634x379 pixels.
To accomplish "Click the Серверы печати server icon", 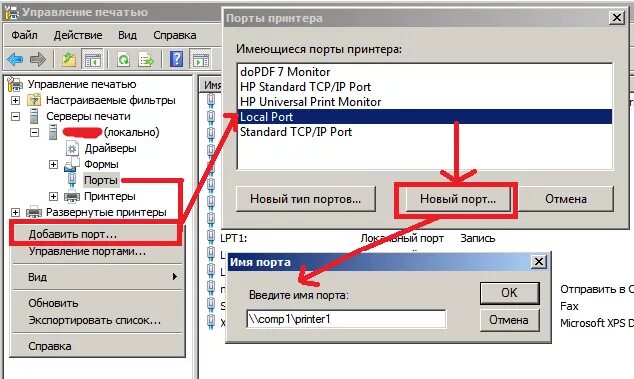I will click(34, 116).
